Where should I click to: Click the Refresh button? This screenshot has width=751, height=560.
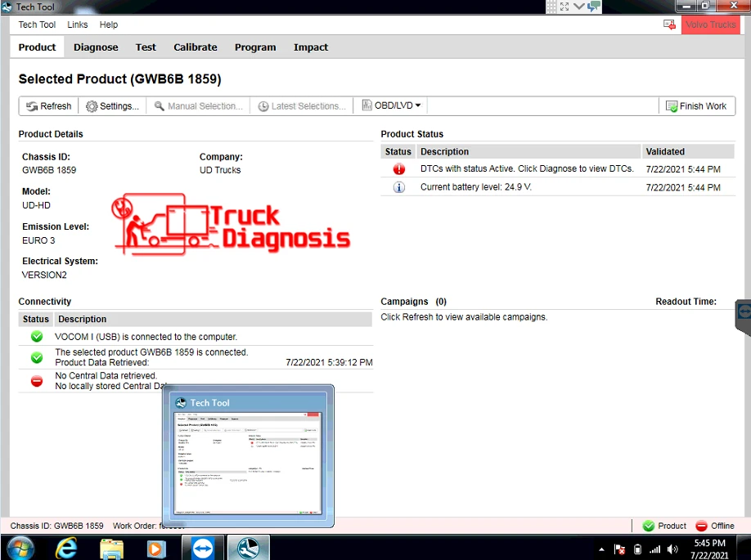pos(49,106)
